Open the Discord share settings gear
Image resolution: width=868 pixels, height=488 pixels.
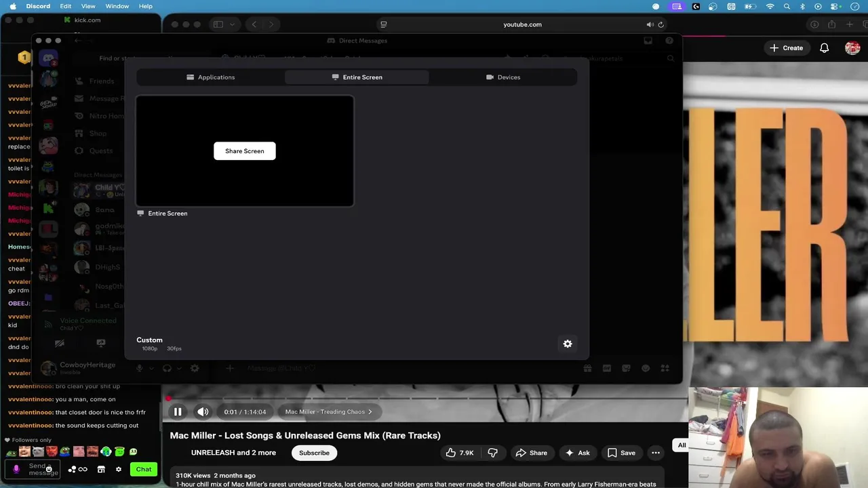(568, 344)
